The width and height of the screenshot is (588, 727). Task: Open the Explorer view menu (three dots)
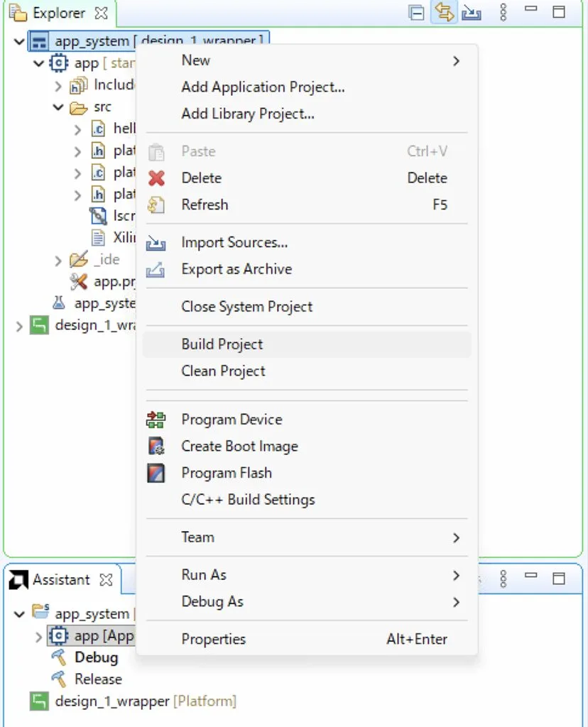point(503,13)
